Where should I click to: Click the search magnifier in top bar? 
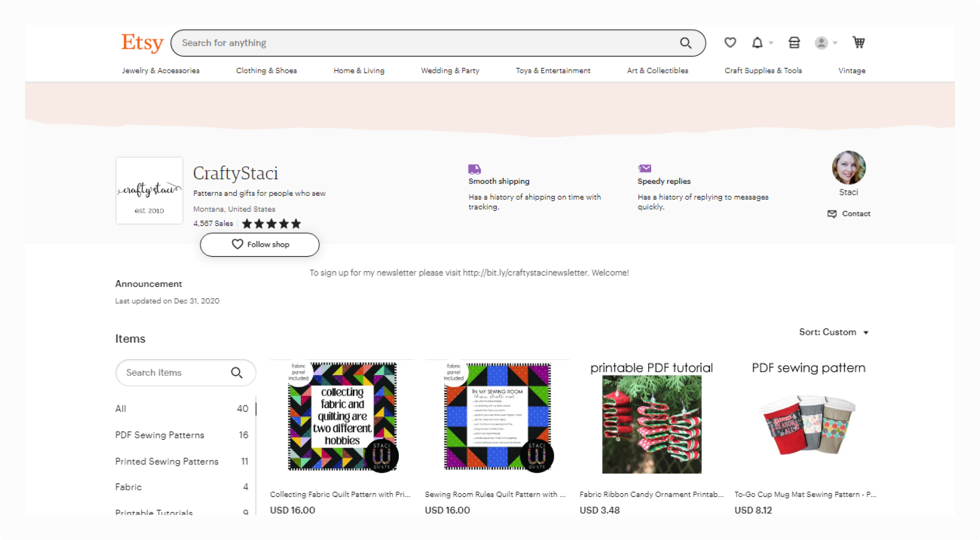(686, 43)
